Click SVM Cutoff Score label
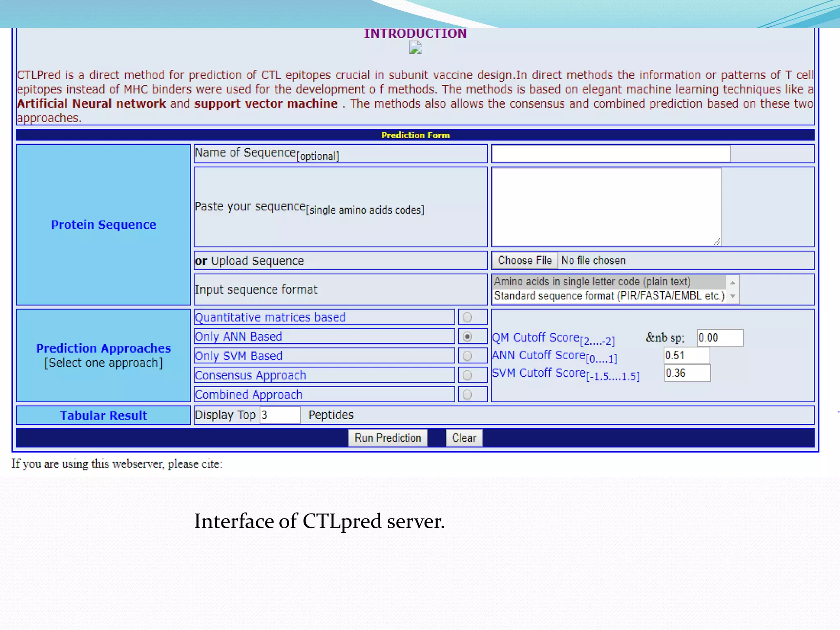This screenshot has height=630, width=840. (566, 374)
